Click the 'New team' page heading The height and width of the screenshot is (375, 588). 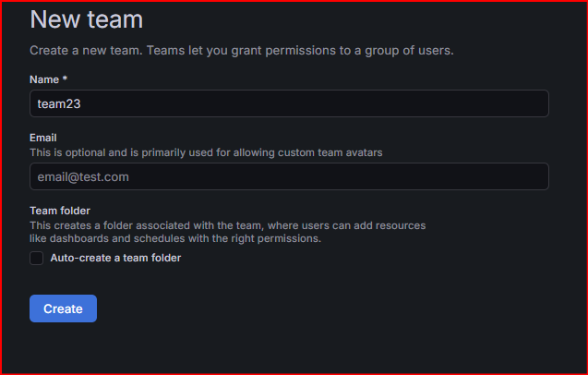tap(86, 19)
